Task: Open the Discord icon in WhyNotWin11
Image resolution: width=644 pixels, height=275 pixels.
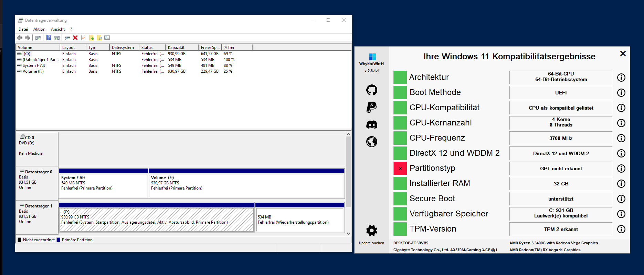Action: click(372, 124)
